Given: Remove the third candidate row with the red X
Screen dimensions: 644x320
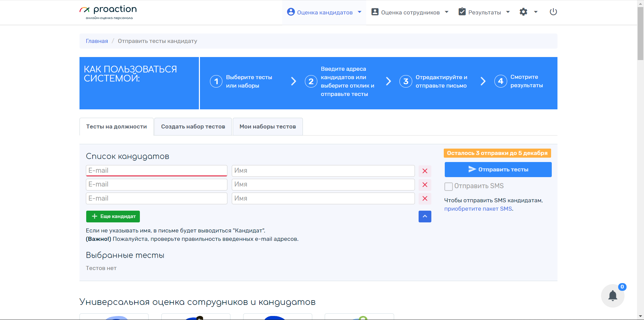Looking at the screenshot, I should pos(425,199).
